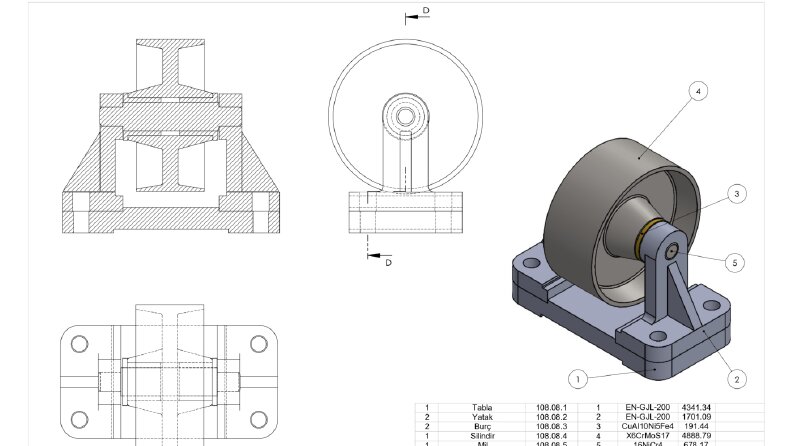793x446 pixels.
Task: Click quantity 2 in the Yatak row
Action: coord(427,417)
